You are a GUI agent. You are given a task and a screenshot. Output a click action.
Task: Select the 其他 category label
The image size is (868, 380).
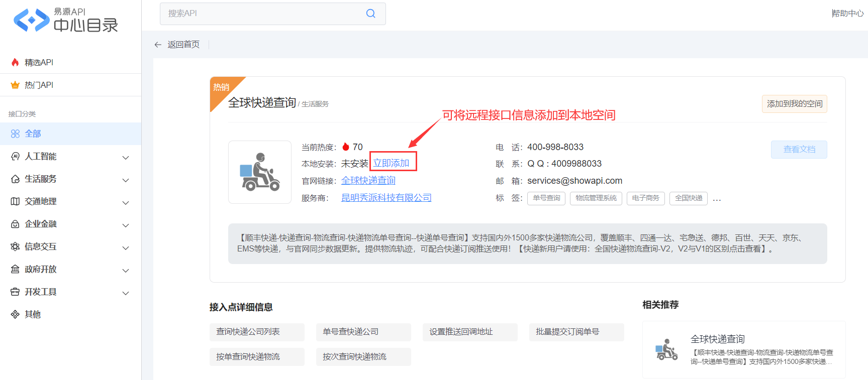33,314
